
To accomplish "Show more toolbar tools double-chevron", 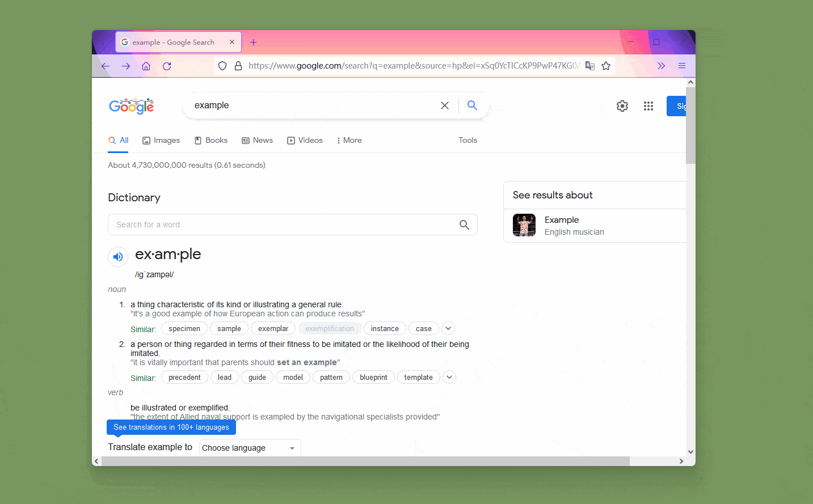I will [x=661, y=66].
